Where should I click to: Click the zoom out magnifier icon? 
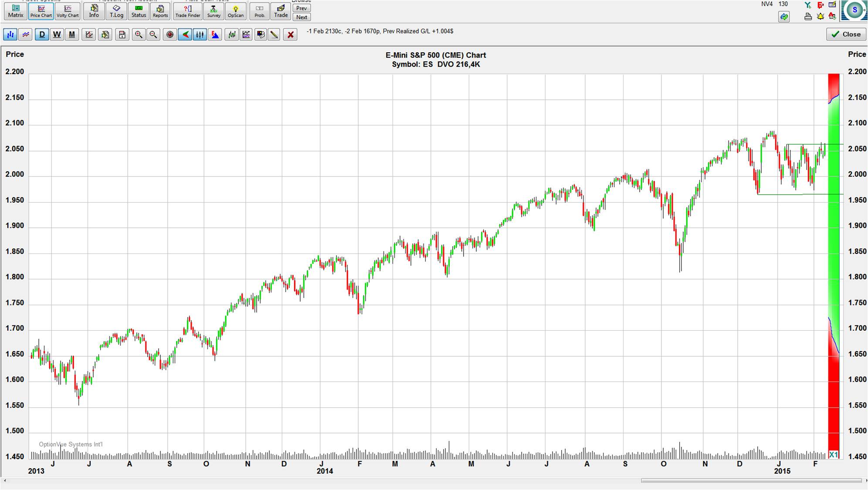[153, 35]
